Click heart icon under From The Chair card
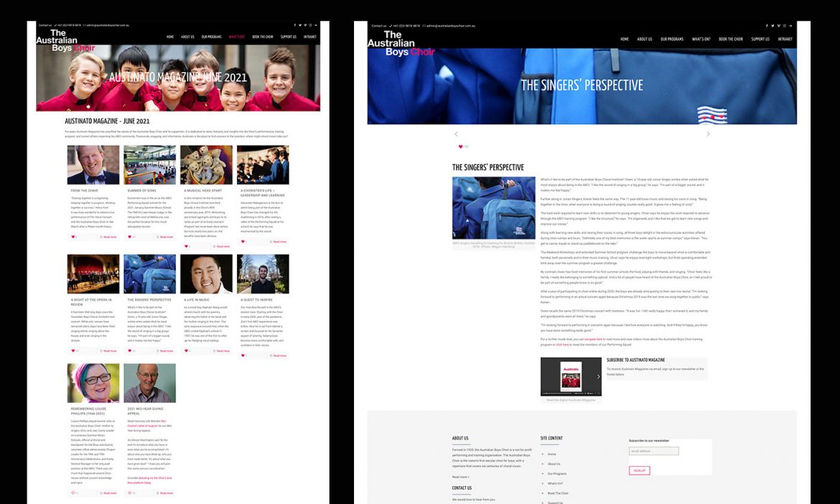 73,236
